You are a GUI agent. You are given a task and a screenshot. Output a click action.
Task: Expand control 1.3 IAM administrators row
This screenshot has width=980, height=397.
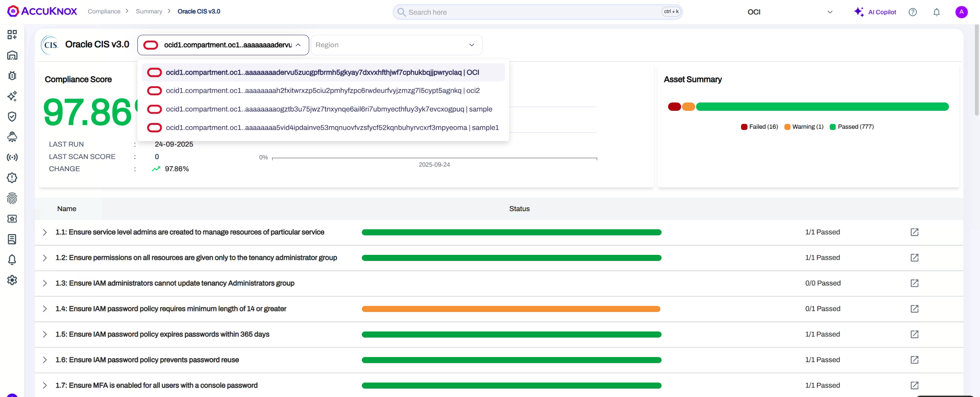(45, 283)
